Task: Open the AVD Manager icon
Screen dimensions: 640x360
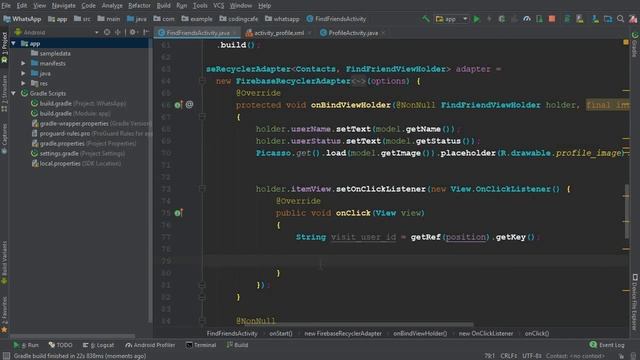Action: 580,19
